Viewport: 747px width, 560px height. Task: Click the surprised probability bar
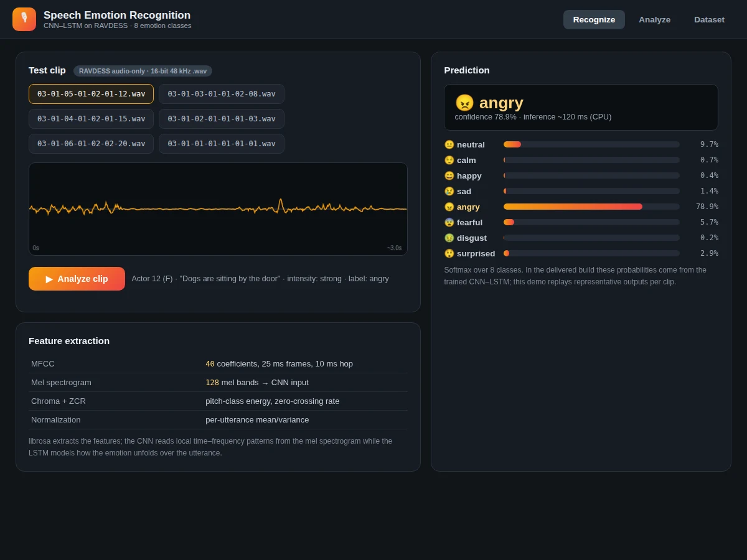pyautogui.click(x=591, y=253)
